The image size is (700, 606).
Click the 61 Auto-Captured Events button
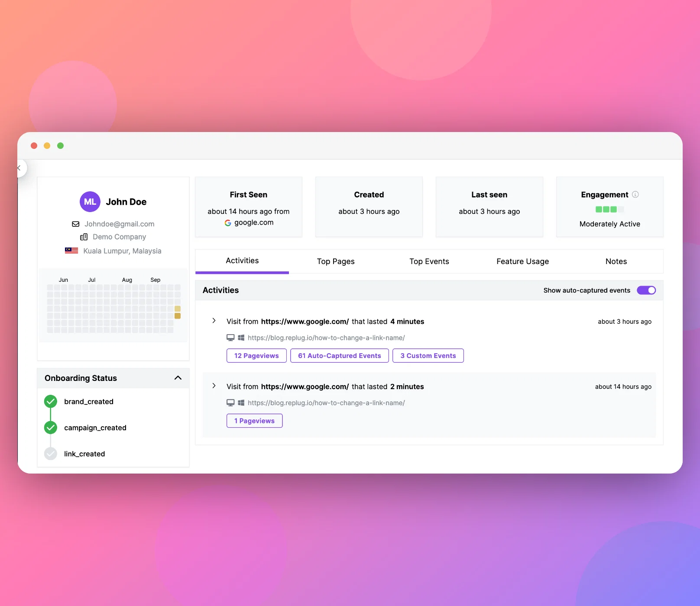pos(340,356)
